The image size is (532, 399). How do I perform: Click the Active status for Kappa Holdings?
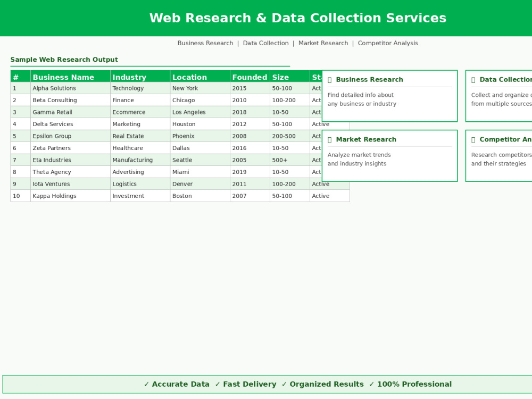point(329,196)
